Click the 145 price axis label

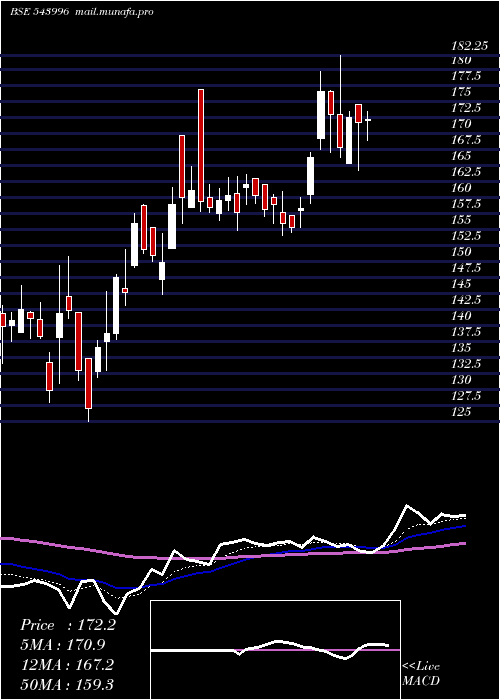point(461,284)
